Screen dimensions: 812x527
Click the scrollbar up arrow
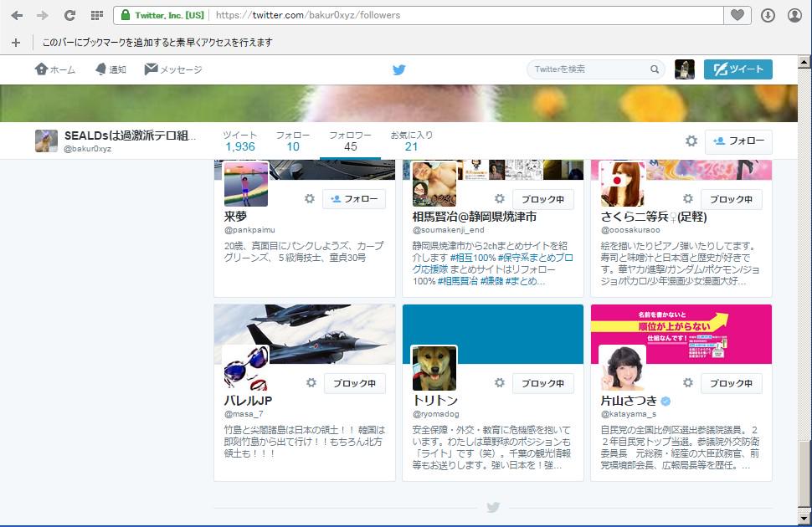(x=804, y=62)
